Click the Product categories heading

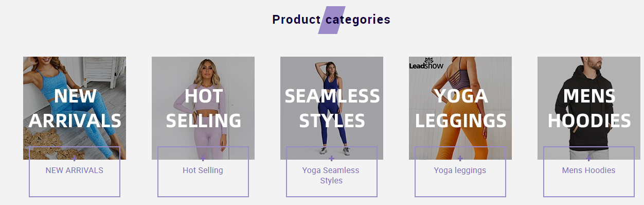click(331, 20)
